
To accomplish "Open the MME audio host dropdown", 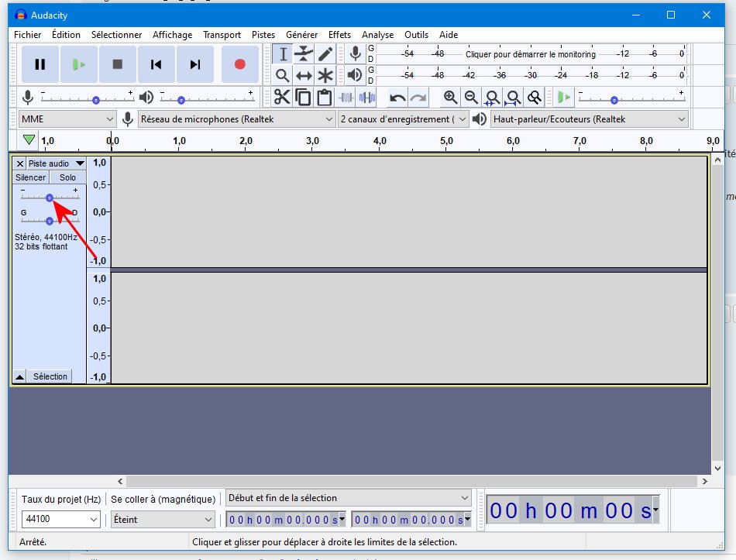I will [x=67, y=119].
